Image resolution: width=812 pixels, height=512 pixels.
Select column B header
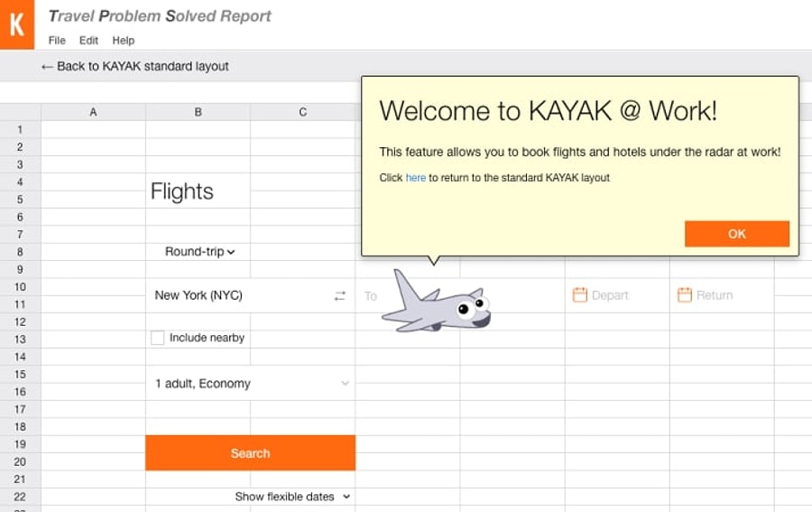coord(198,112)
